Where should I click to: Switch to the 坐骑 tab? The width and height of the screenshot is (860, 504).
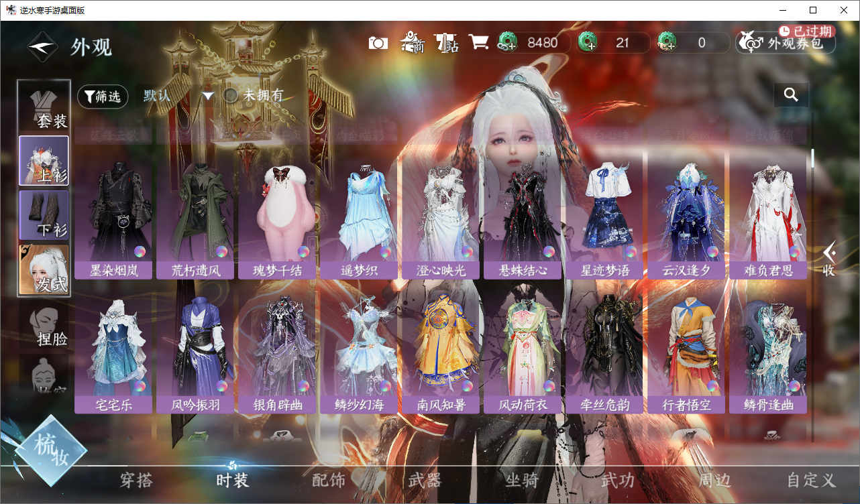[x=521, y=480]
